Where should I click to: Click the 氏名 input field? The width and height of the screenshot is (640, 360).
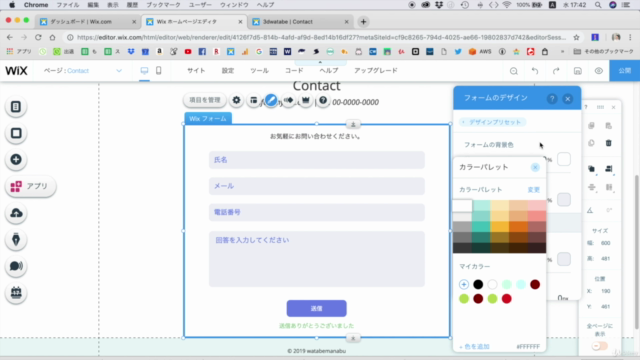tap(316, 160)
